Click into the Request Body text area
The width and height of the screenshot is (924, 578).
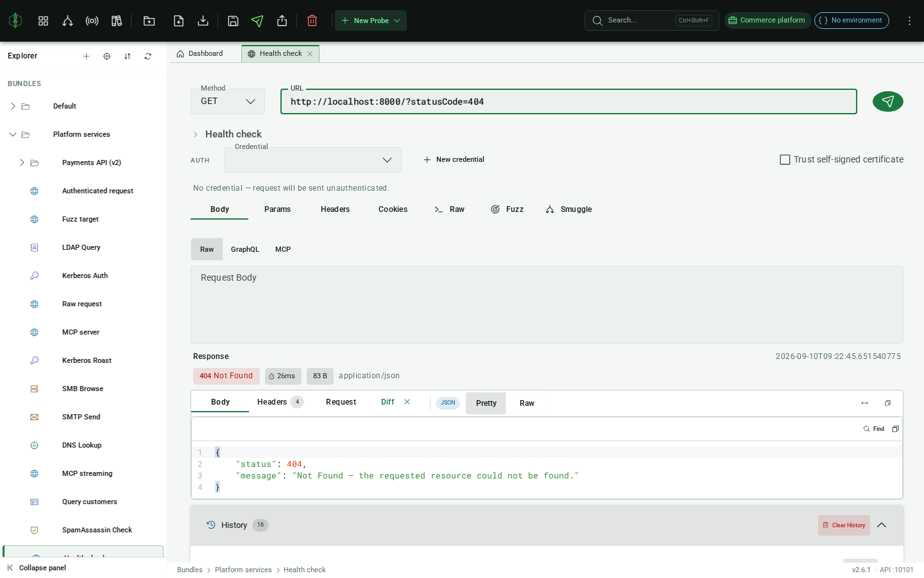pos(547,305)
